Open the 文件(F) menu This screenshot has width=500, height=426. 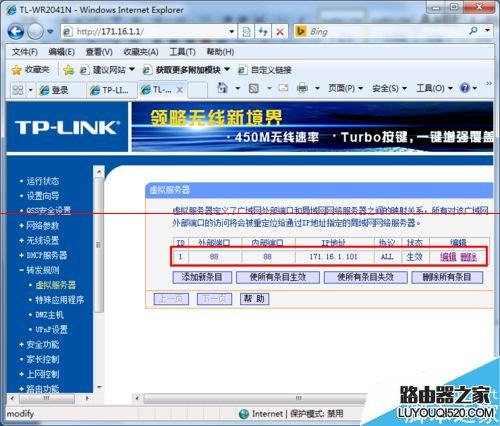[x=25, y=52]
